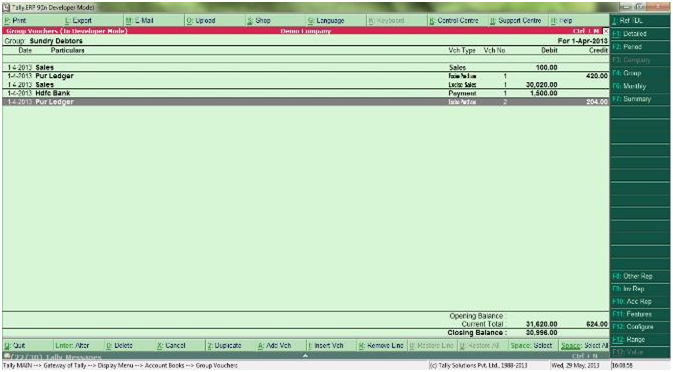Click the Debit column header

(x=549, y=50)
